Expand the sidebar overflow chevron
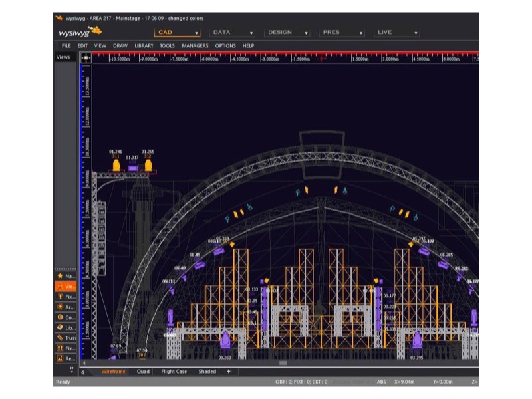 71,366
